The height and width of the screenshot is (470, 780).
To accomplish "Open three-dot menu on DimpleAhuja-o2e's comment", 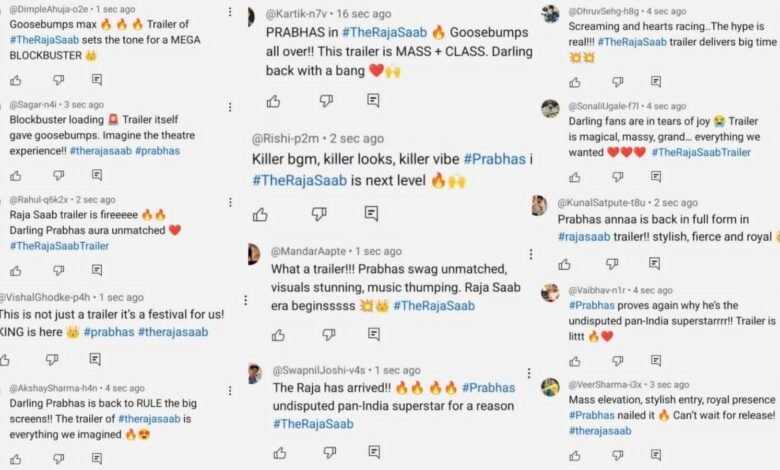I will 229,14.
